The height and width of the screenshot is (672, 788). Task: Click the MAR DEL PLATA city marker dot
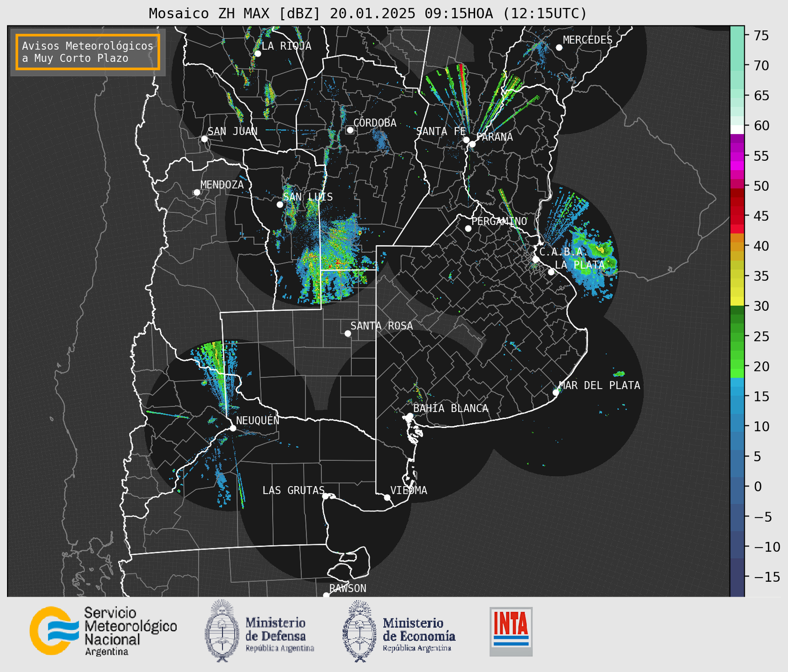pyautogui.click(x=556, y=393)
